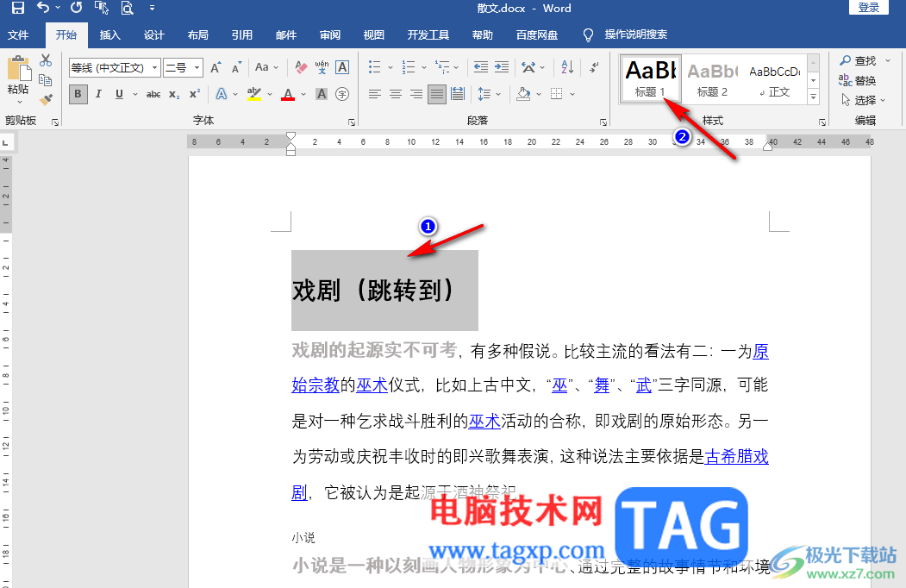Apply the 标题 2 style from the gallery
Viewport: 906px width, 588px height.
(712, 79)
